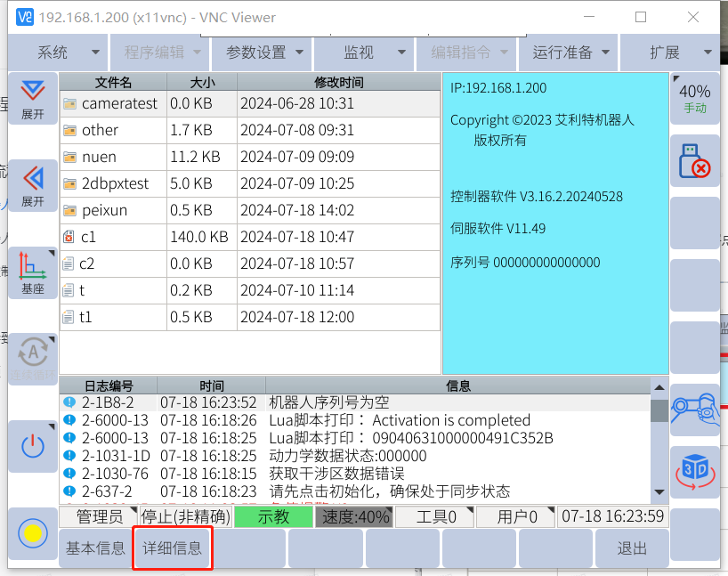Open the robot arm jog icon
Screen dimensions: 728x576
click(x=694, y=410)
